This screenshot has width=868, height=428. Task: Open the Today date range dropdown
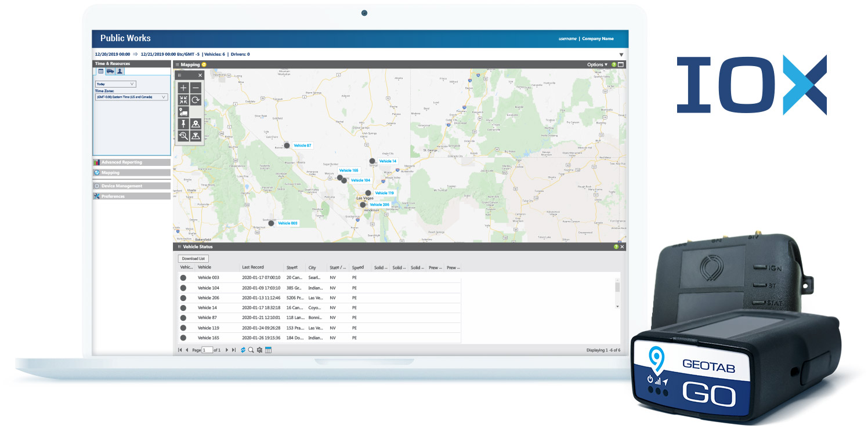pyautogui.click(x=115, y=84)
